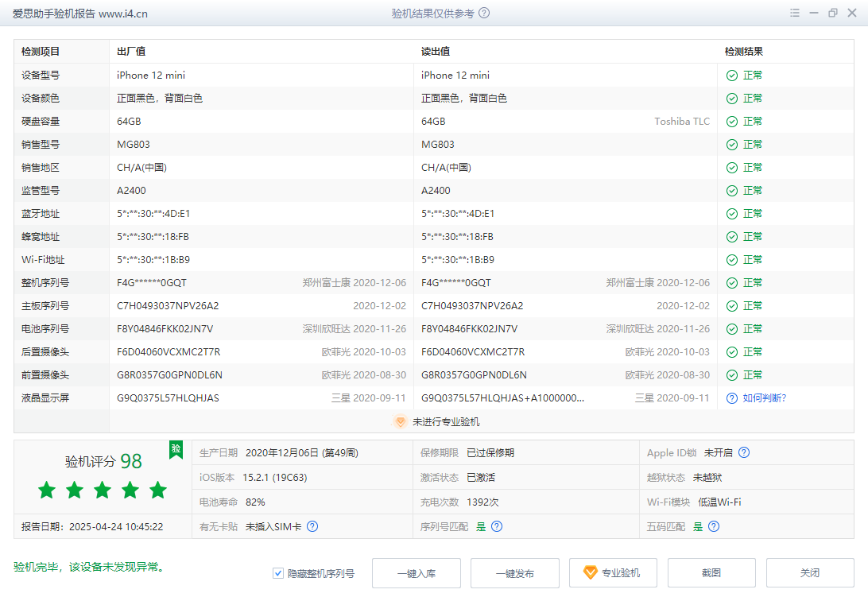Click the green check icon in 电池序列号 row

point(732,329)
